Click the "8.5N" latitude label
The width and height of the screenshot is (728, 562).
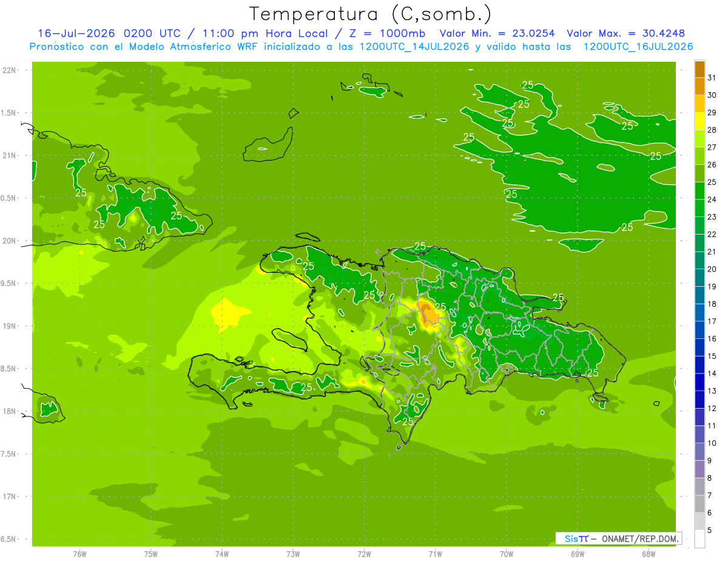click(10, 369)
